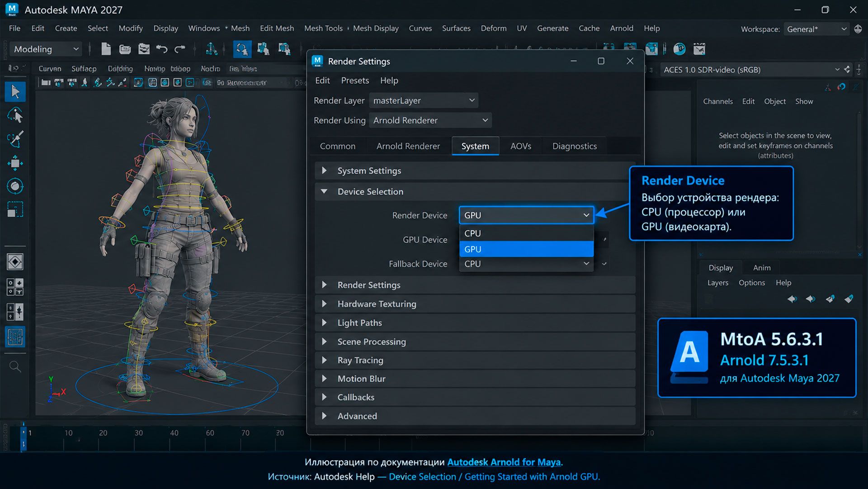Redo action arrow icon
Viewport: 868px width, 489px height.
pyautogui.click(x=180, y=49)
